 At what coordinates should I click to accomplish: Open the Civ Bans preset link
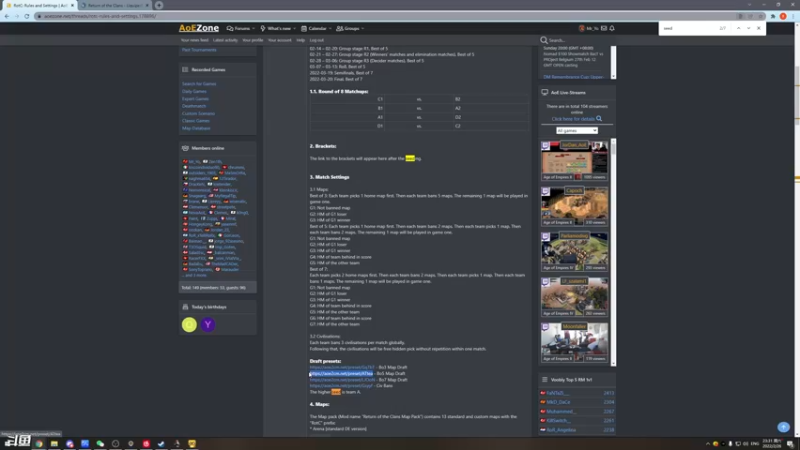[x=341, y=386]
